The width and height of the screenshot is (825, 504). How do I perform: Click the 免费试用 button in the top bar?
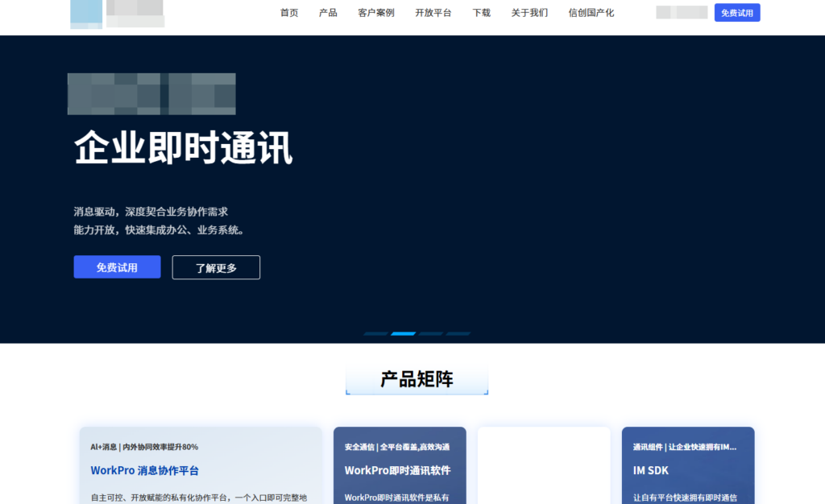pyautogui.click(x=736, y=12)
